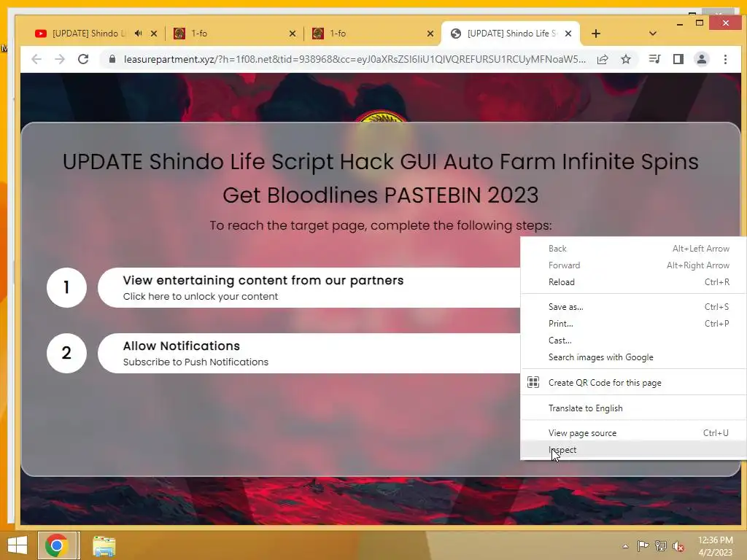Close the second 1-fo tab

coord(430,34)
